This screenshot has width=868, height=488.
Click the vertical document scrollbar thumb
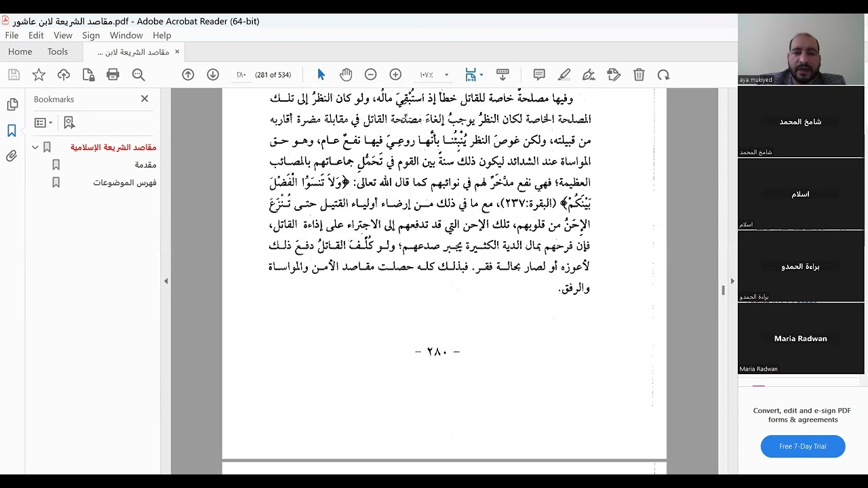(x=723, y=290)
